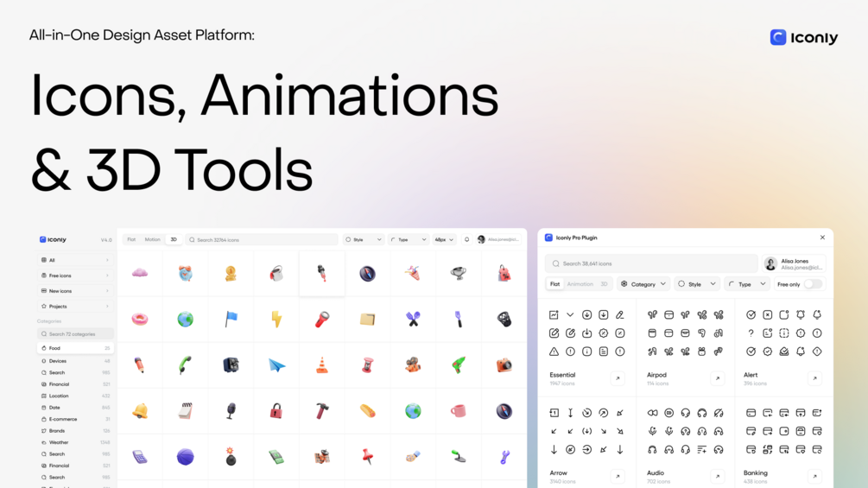The height and width of the screenshot is (488, 868).
Task: Select the Devices category
Action: [x=75, y=361]
